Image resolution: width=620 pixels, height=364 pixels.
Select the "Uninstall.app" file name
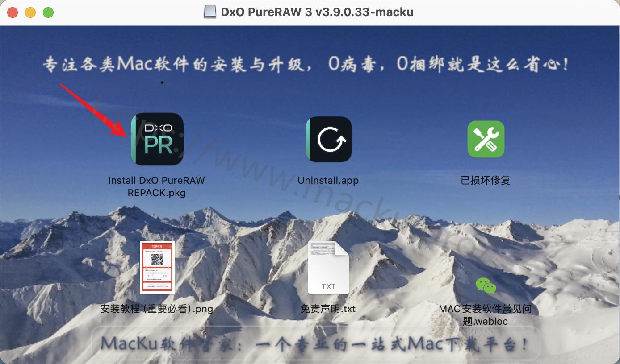(328, 181)
